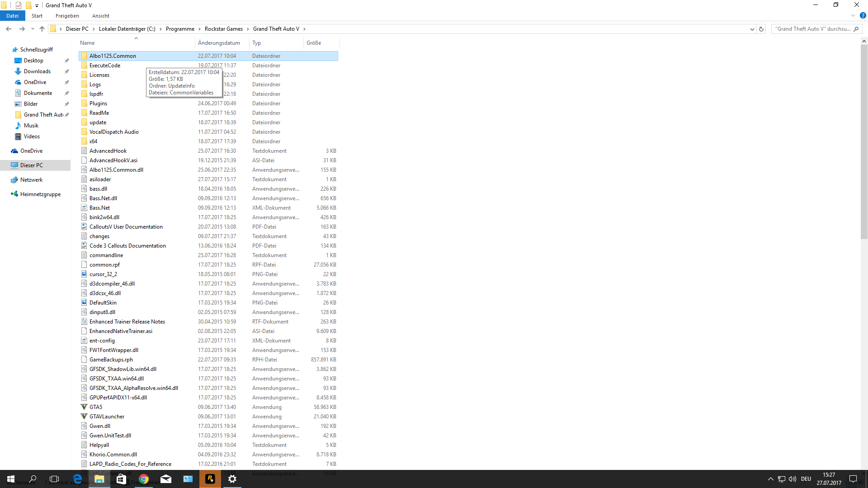The image size is (868, 488).
Task: Toggle the properties checkmark in title bar
Action: point(19,5)
